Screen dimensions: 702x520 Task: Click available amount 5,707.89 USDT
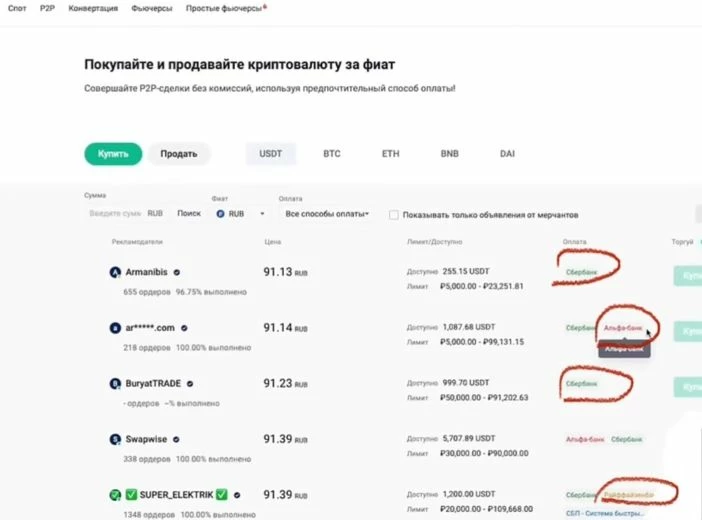tap(469, 438)
